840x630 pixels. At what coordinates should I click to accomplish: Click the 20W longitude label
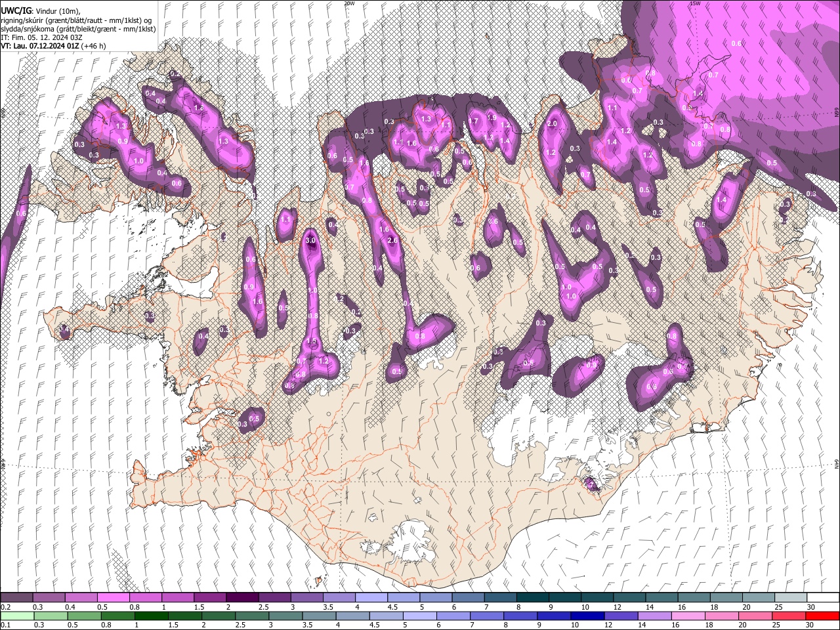(349, 3)
